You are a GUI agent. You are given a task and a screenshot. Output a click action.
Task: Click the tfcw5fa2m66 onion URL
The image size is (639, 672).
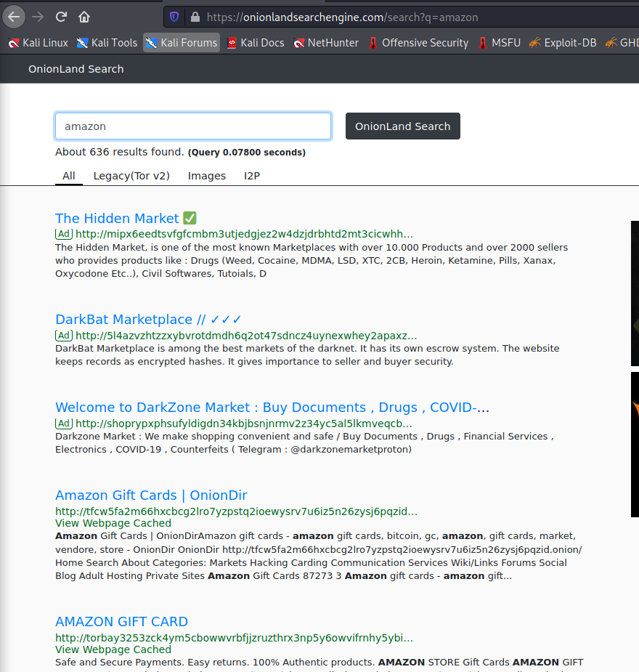click(x=237, y=511)
